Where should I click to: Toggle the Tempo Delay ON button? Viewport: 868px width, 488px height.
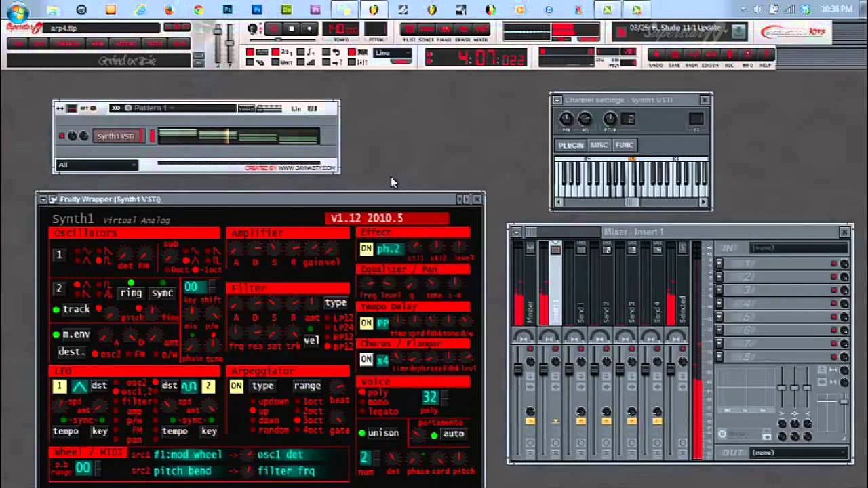pos(366,323)
